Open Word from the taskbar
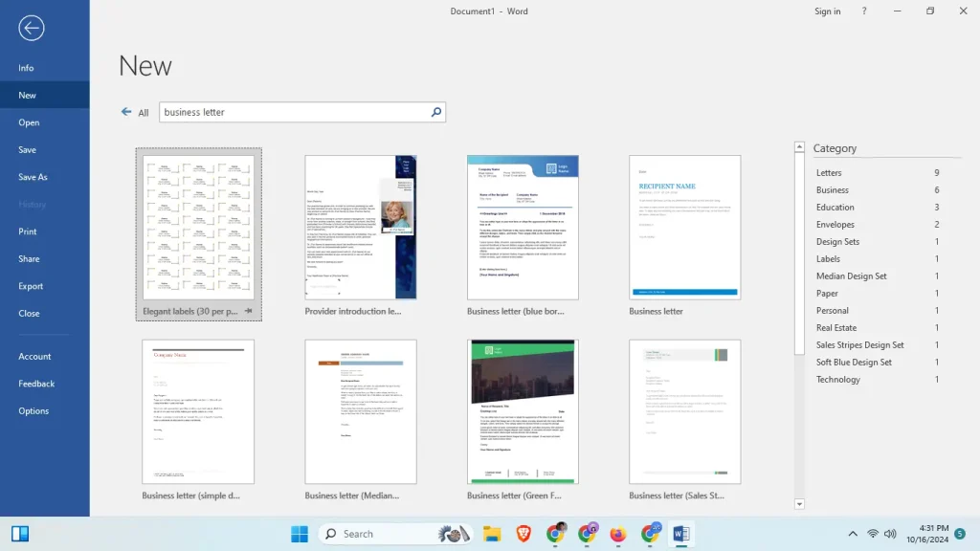This screenshot has height=551, width=980. coord(681,533)
